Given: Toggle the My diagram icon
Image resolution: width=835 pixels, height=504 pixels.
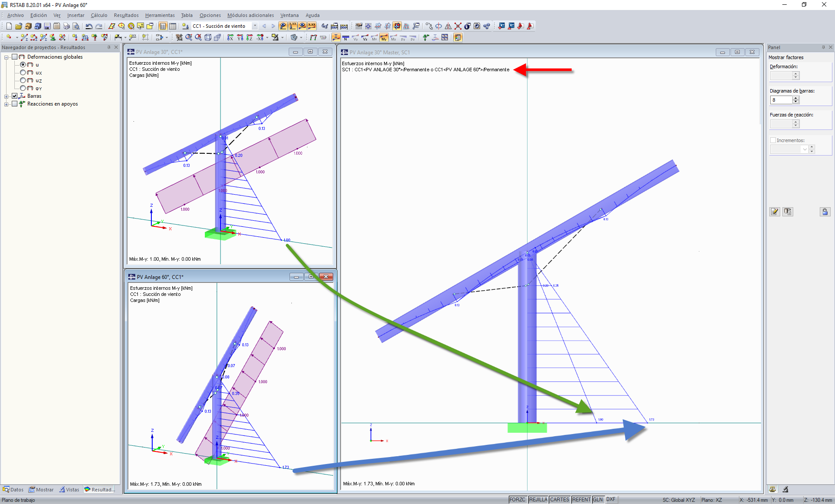Looking at the screenshot, I should [384, 38].
